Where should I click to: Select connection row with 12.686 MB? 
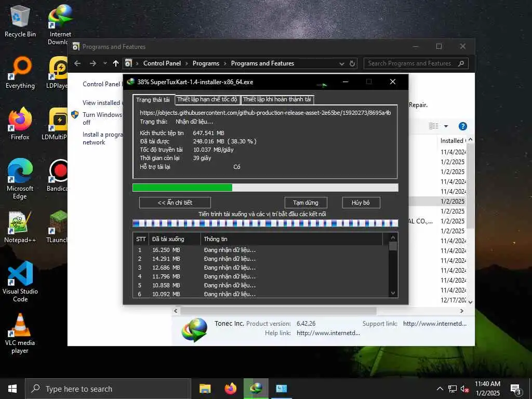261,268
